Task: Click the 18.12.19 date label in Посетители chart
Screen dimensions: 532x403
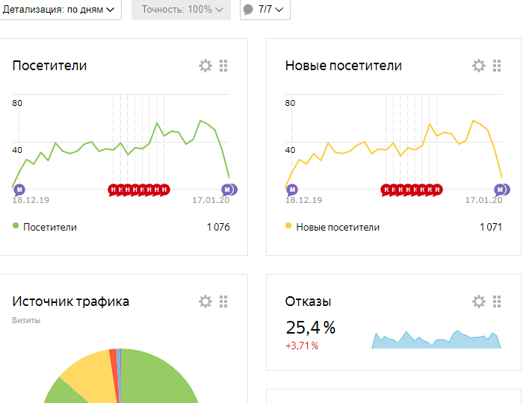Action: [31, 200]
